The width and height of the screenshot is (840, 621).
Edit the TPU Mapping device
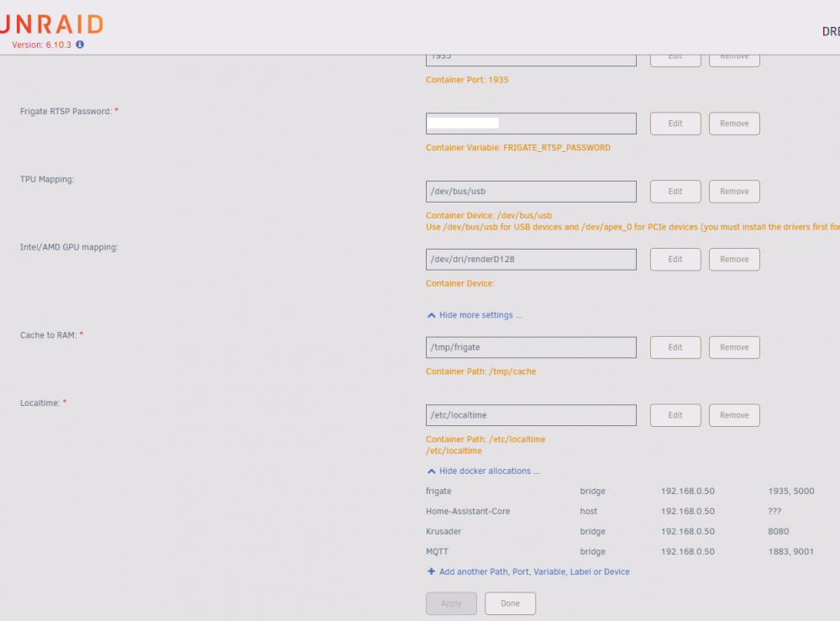675,192
